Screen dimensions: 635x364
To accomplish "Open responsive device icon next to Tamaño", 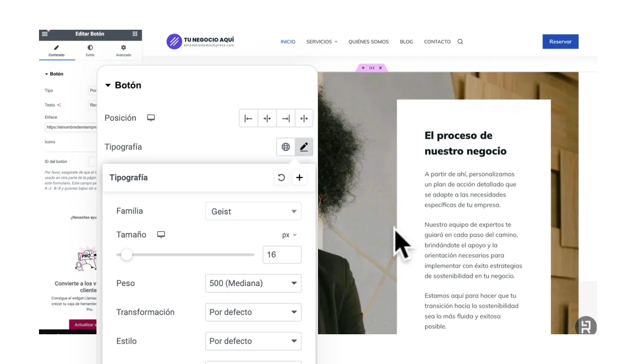I will coord(161,234).
